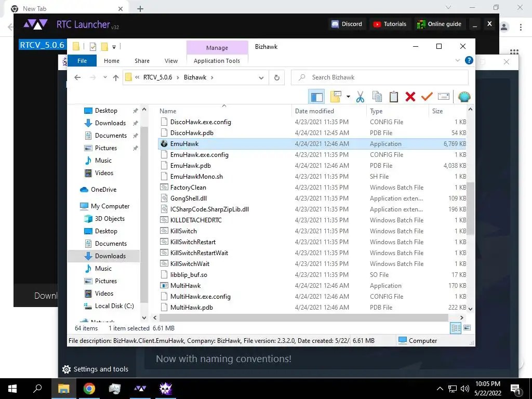Select My Computer in navigation pane
532x399 pixels.
105,206
